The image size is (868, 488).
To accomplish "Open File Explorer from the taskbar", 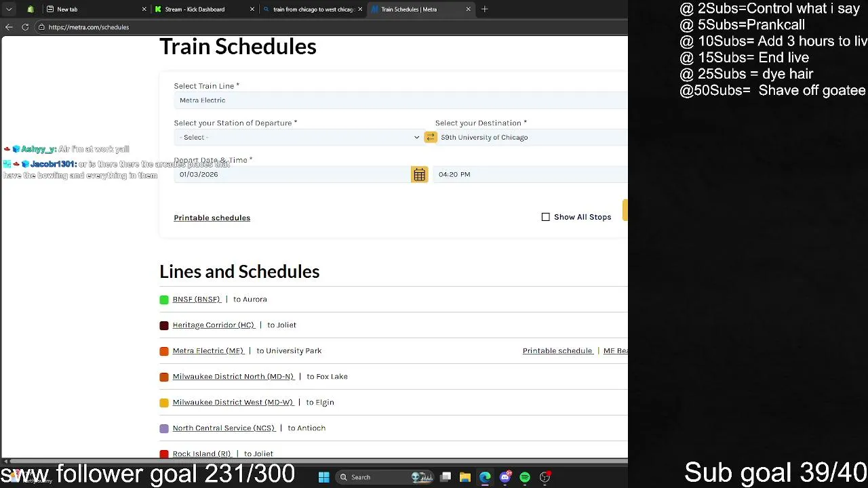I will click(x=465, y=477).
